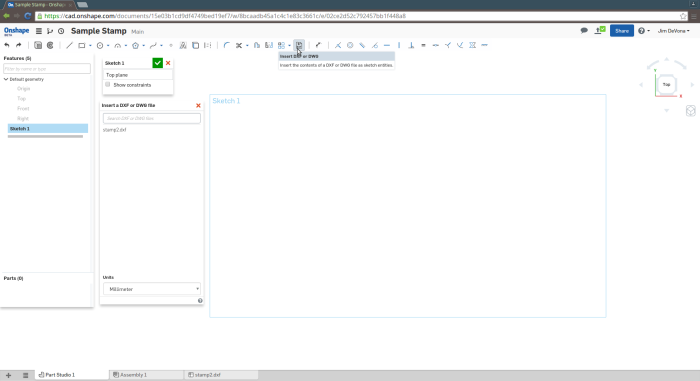
Task: Apply the Concentric constraint
Action: pyautogui.click(x=350, y=45)
